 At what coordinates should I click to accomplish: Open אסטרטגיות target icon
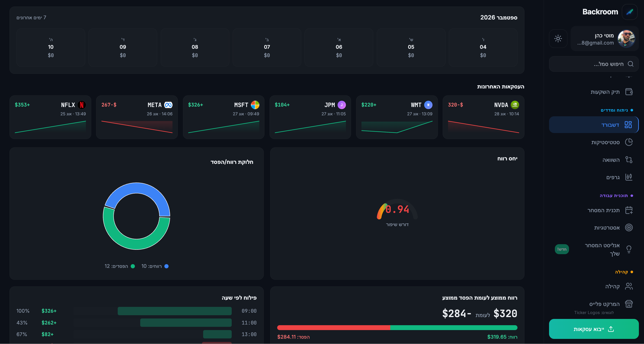(x=629, y=227)
